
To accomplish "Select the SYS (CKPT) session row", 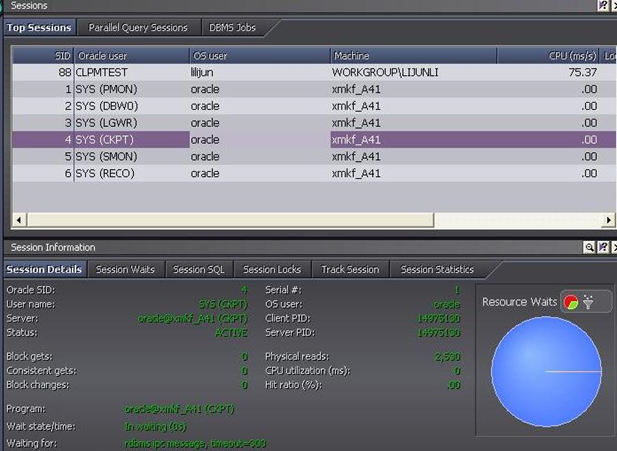I will [x=314, y=140].
